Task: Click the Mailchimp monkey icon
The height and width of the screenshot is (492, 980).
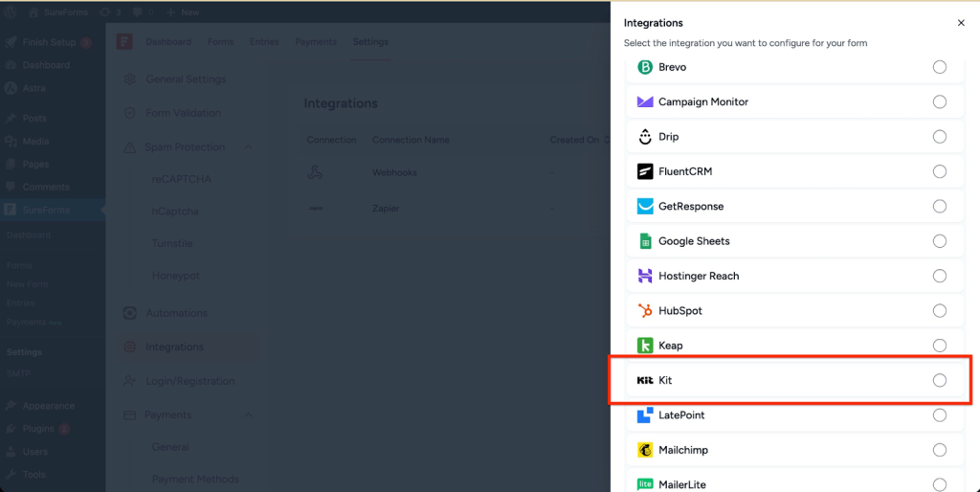Action: tap(645, 450)
